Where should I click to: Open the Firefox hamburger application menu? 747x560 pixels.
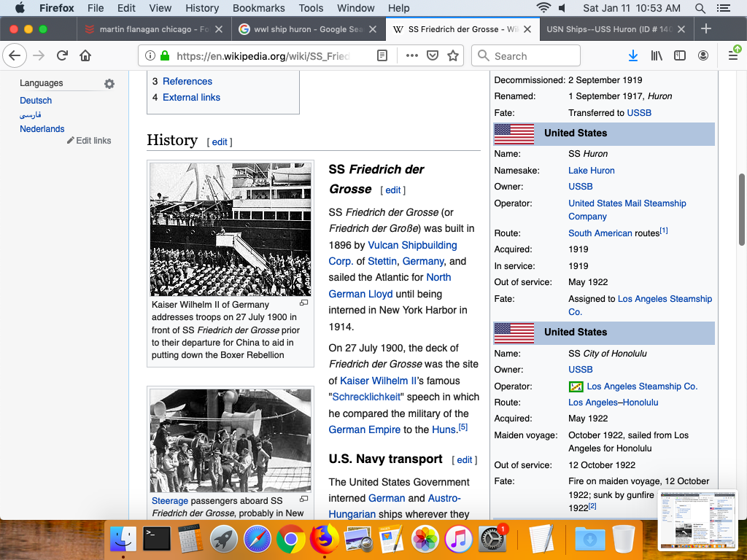[x=733, y=55]
